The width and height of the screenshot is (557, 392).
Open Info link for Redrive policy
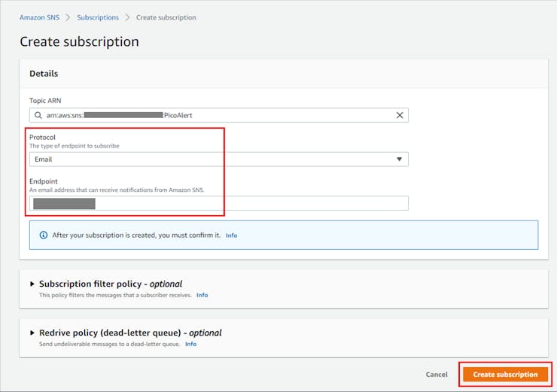(190, 344)
